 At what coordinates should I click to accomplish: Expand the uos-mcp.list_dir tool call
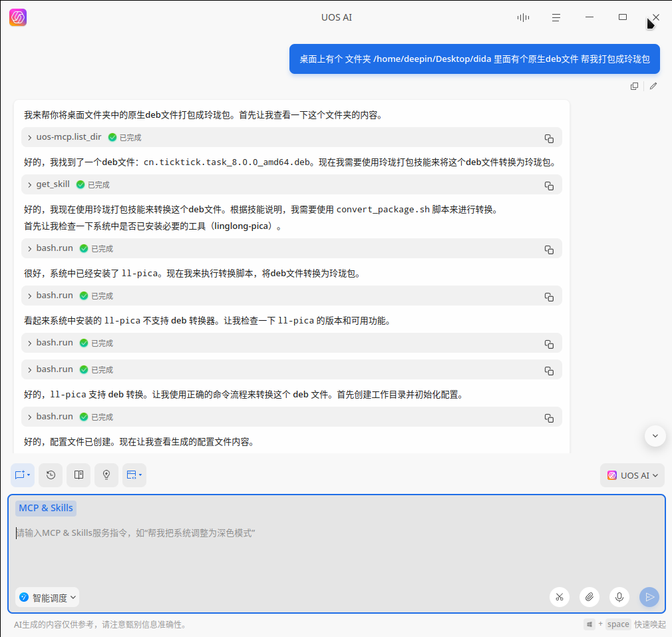pyautogui.click(x=29, y=138)
